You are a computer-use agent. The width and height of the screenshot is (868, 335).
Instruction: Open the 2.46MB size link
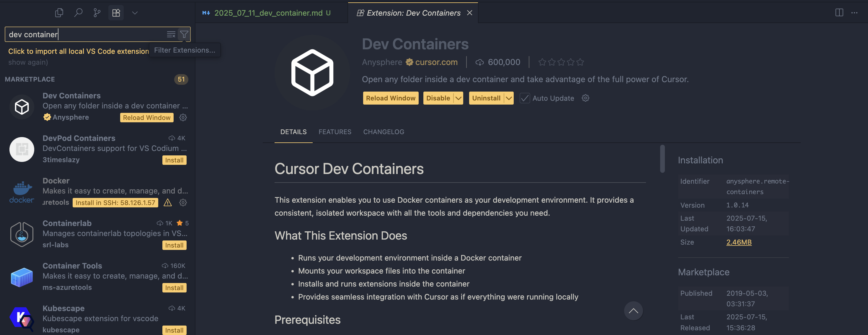(739, 242)
